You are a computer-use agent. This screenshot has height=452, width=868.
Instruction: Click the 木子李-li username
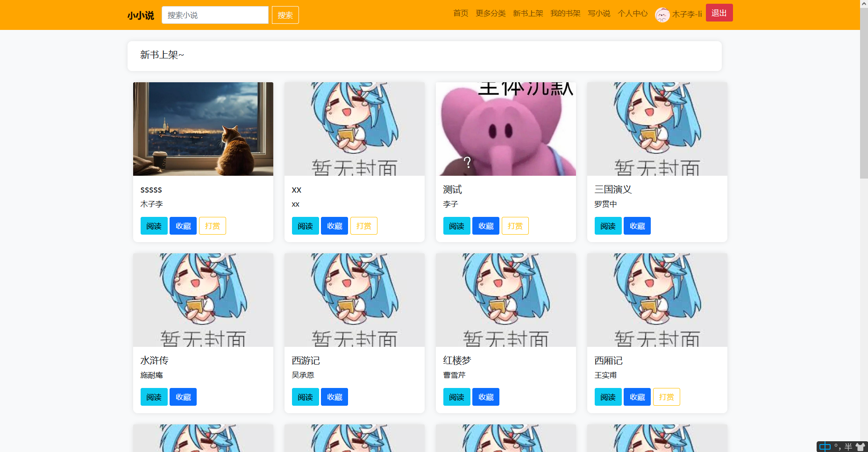687,14
